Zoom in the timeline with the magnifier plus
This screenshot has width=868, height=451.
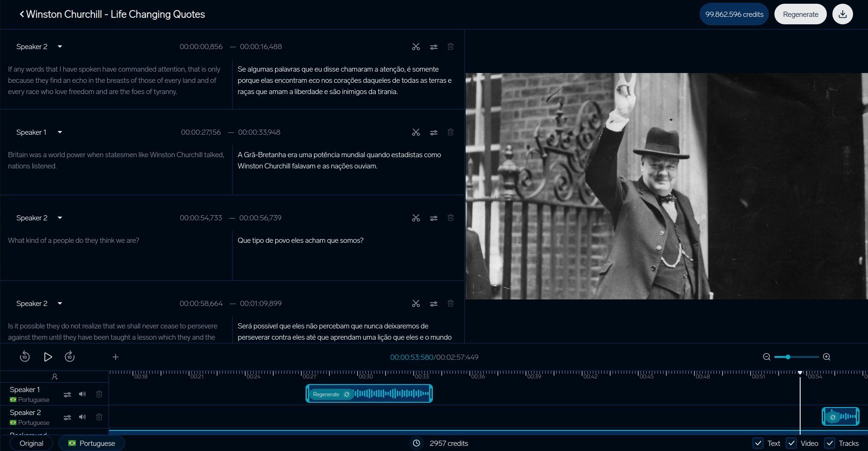click(826, 357)
